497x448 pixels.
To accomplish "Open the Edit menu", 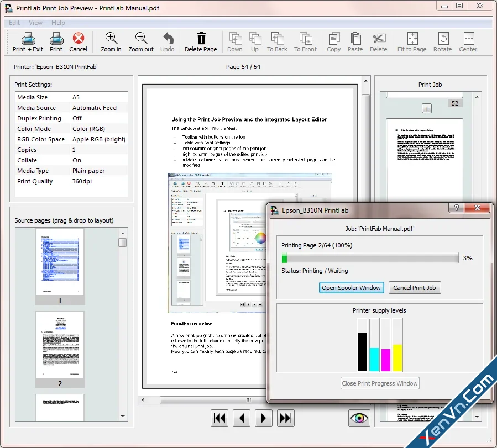I will click(14, 23).
